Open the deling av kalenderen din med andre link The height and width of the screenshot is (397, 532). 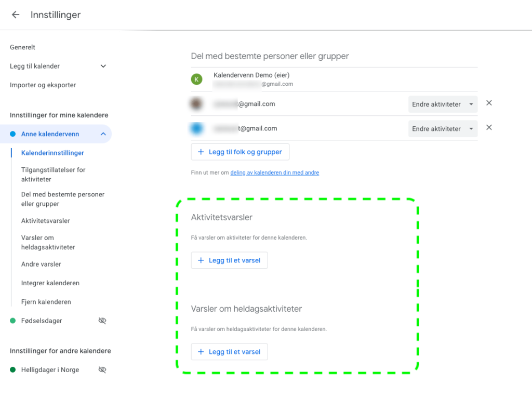pos(274,173)
